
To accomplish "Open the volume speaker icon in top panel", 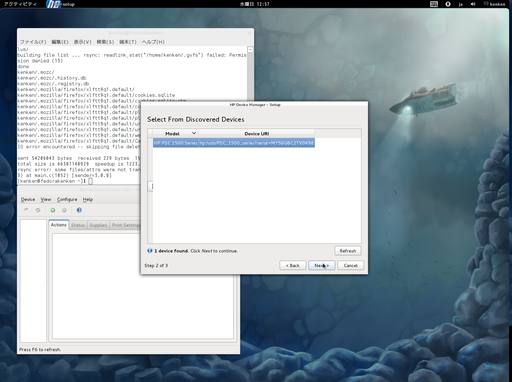I will click(x=473, y=4).
